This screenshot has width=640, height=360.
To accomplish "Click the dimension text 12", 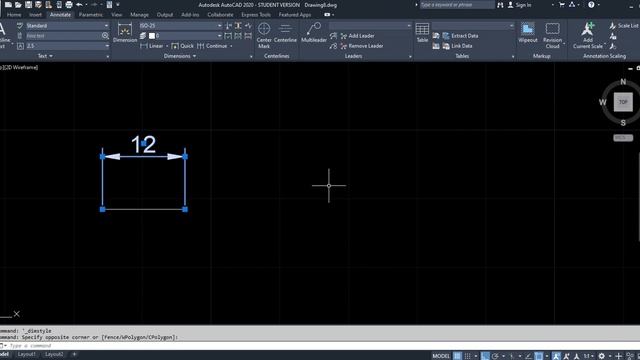I will [x=144, y=144].
